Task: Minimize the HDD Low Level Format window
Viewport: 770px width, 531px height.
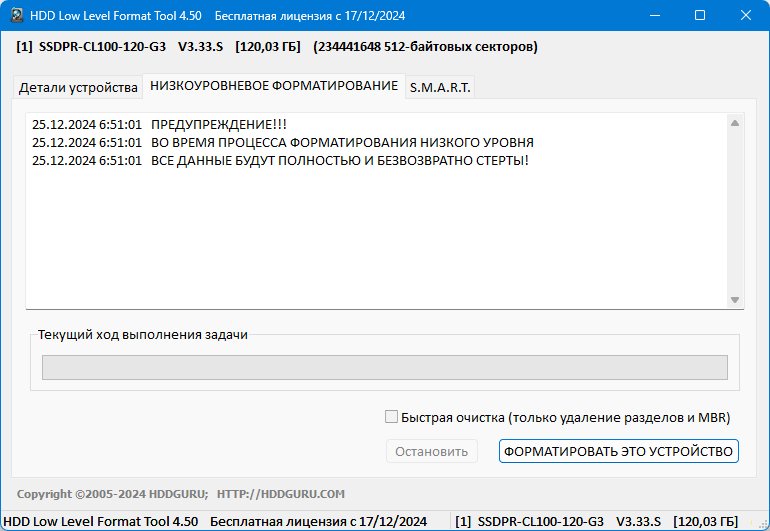Action: coord(655,15)
